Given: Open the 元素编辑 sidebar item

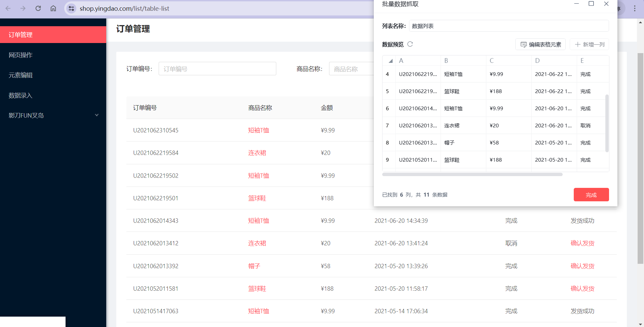Looking at the screenshot, I should click(53, 75).
